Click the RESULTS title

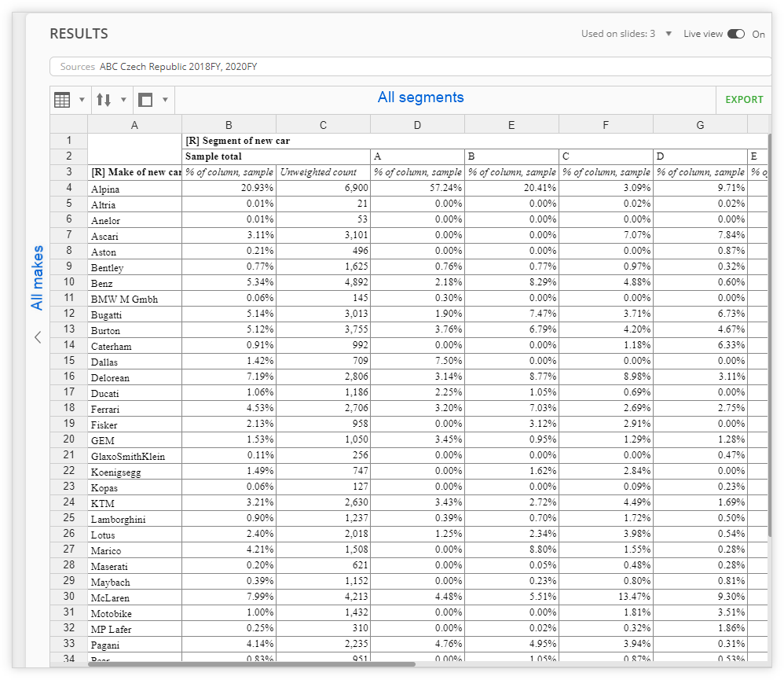pyautogui.click(x=79, y=34)
